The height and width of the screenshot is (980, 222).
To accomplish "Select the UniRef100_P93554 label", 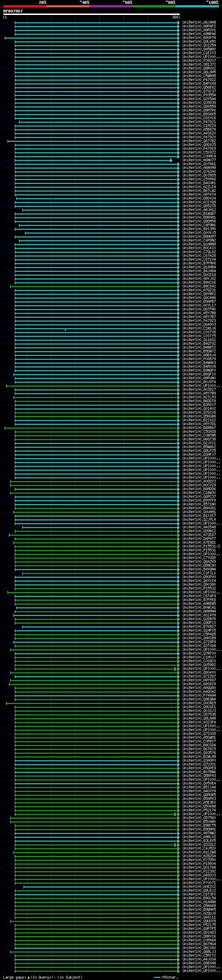I will [x=199, y=95].
